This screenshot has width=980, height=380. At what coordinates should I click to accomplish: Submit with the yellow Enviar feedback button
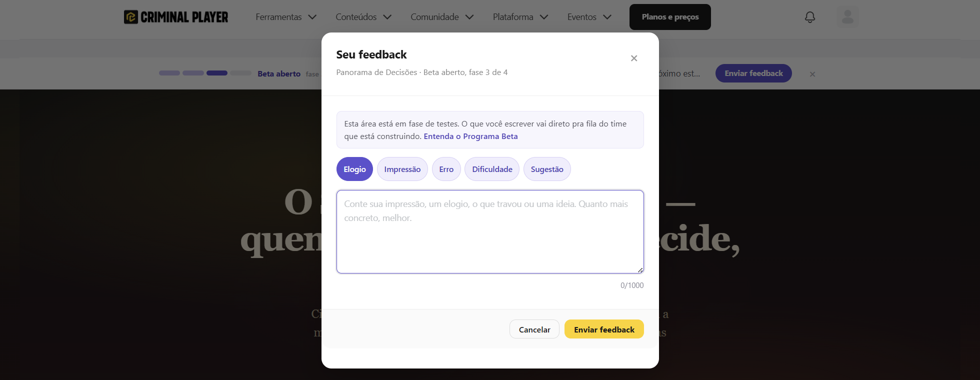[604, 329]
